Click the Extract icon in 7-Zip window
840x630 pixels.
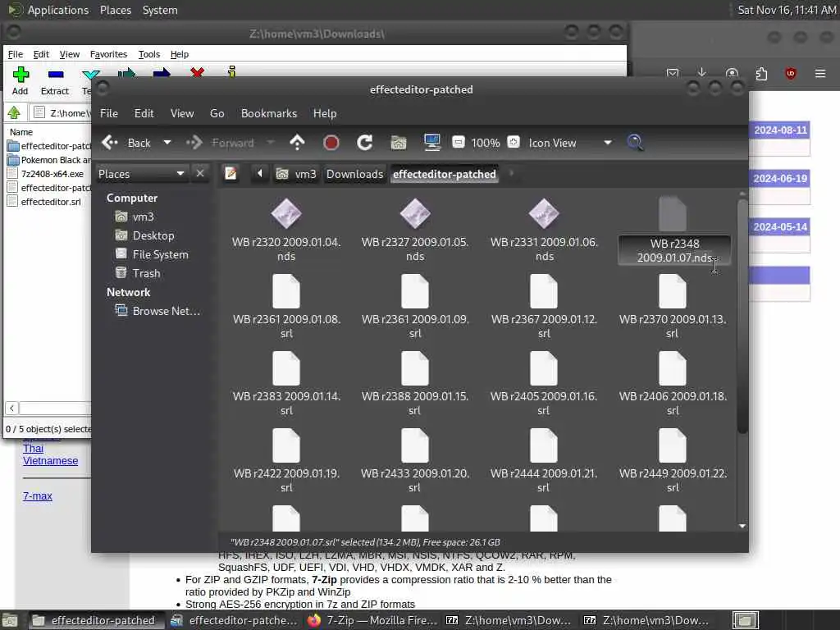point(55,75)
